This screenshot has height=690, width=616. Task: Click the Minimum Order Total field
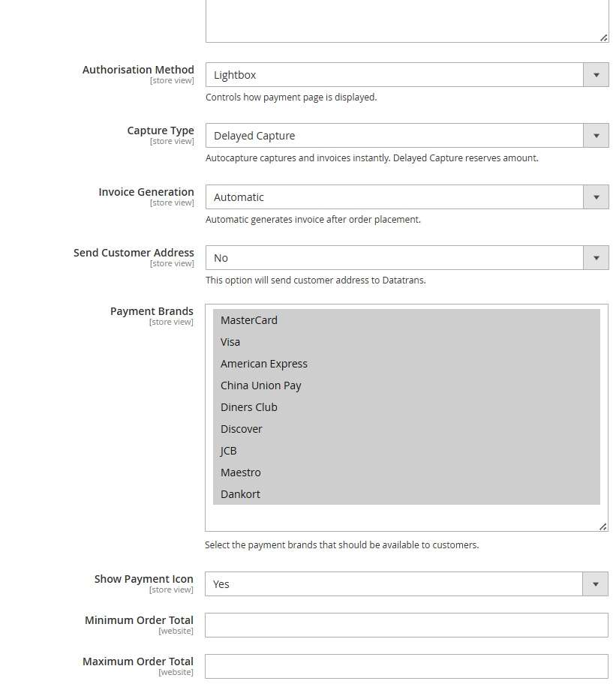pyautogui.click(x=406, y=625)
